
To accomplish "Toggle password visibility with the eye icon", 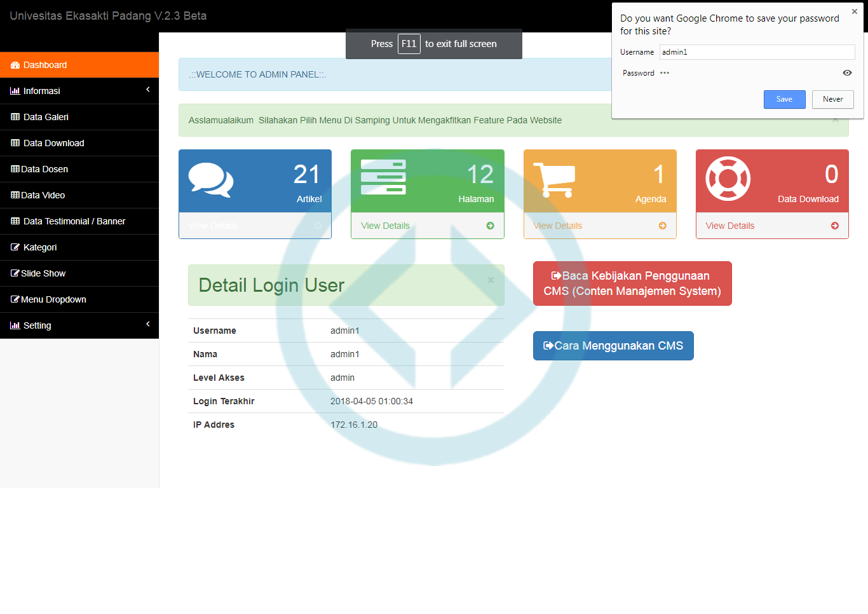I will [847, 72].
